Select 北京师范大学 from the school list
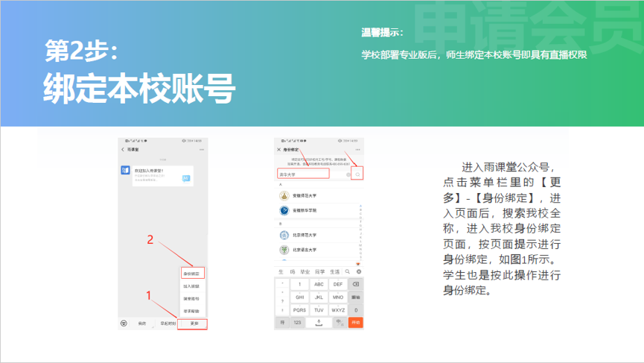Screen dimensions: 644x363 tap(319, 235)
